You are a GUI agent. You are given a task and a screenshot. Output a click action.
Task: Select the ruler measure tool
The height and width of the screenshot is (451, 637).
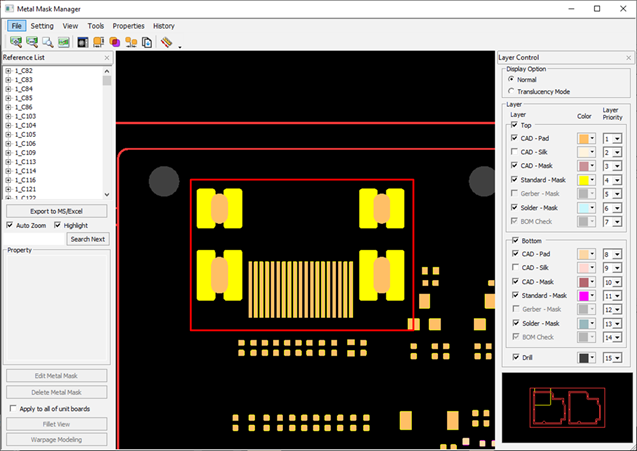[166, 43]
